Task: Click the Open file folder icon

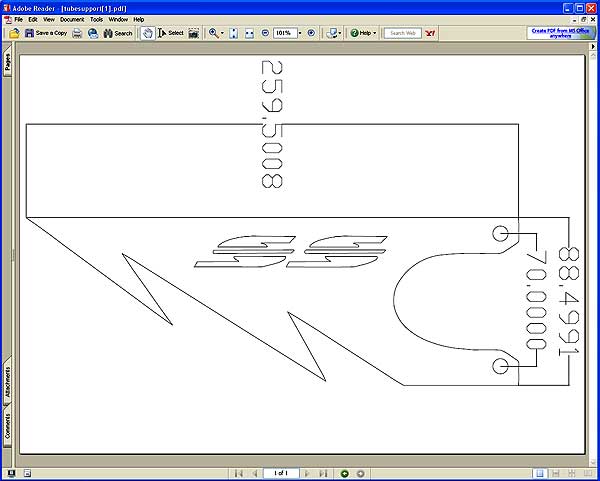Action: point(14,33)
